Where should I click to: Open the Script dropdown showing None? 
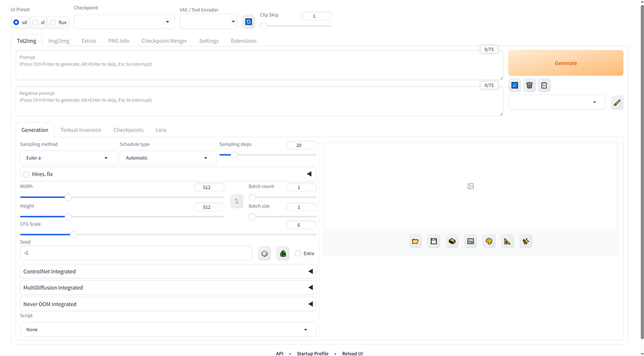click(168, 329)
